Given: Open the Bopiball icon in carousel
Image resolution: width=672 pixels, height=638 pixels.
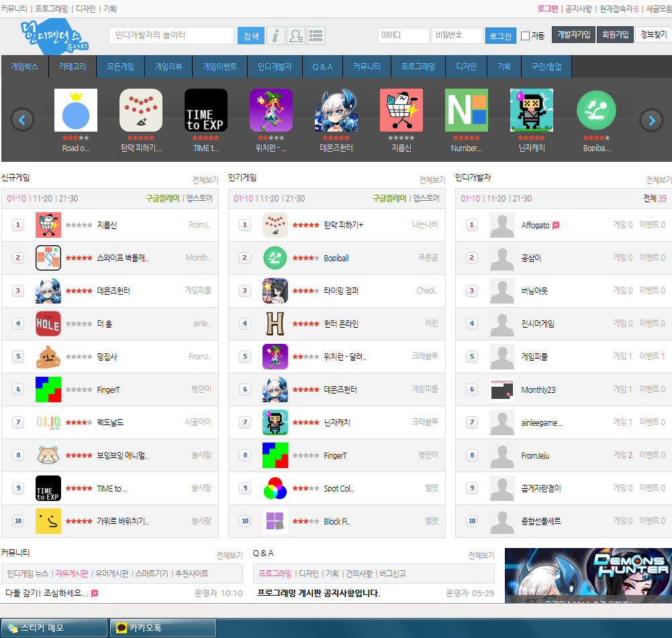Looking at the screenshot, I should pos(596,110).
